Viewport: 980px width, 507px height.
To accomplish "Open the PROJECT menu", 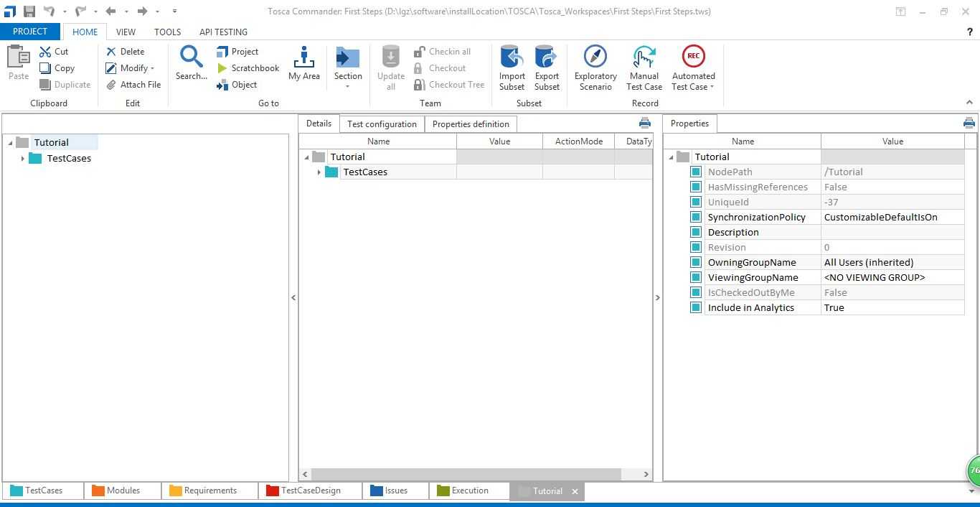I will click(x=30, y=32).
